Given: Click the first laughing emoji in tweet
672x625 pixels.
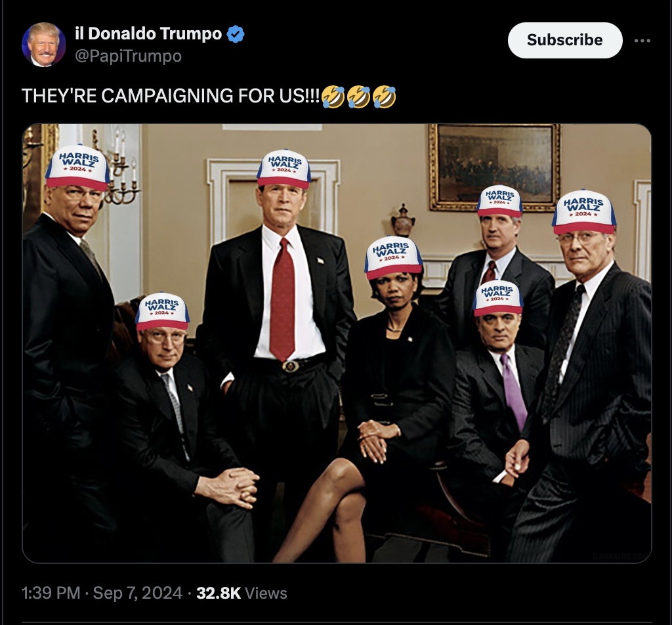Looking at the screenshot, I should [333, 96].
